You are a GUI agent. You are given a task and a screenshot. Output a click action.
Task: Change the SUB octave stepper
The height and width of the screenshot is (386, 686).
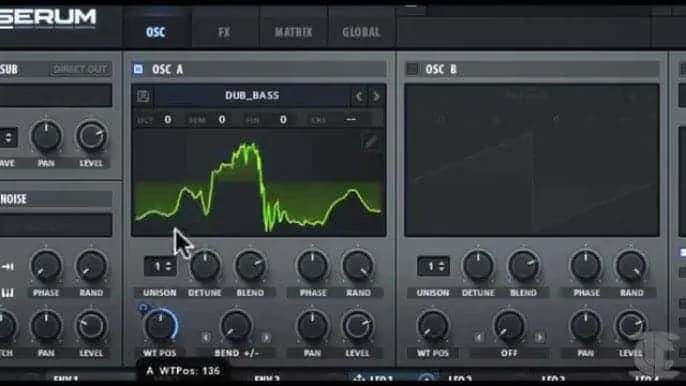pyautogui.click(x=8, y=137)
